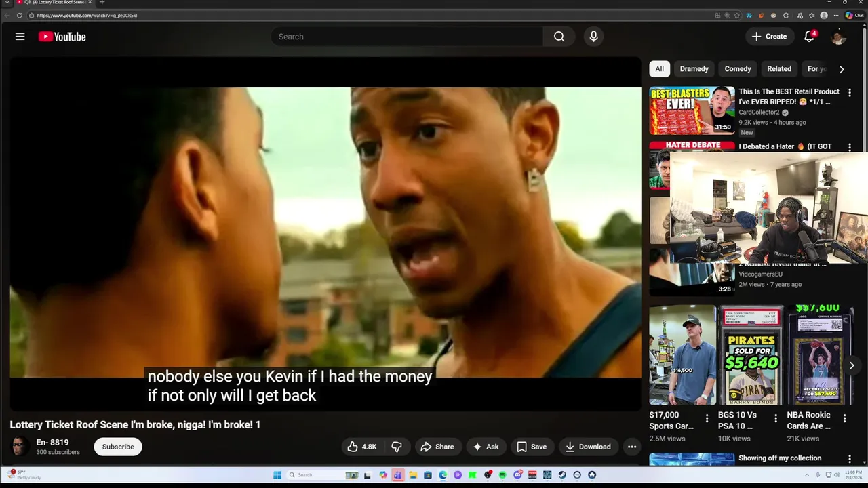Open browser tab list dropdown arrow
The image size is (868, 488).
click(7, 3)
